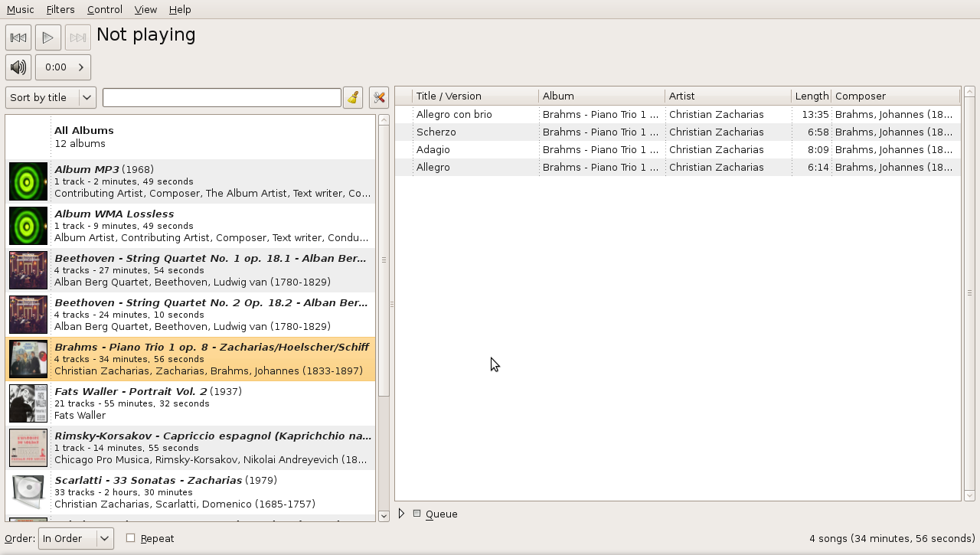
Task: Open the Control menu
Action: tap(104, 9)
